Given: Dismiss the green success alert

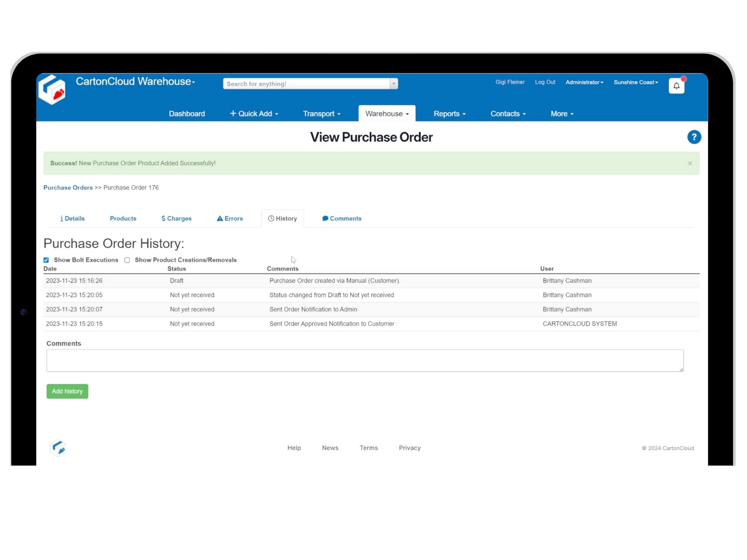Looking at the screenshot, I should coord(690,163).
